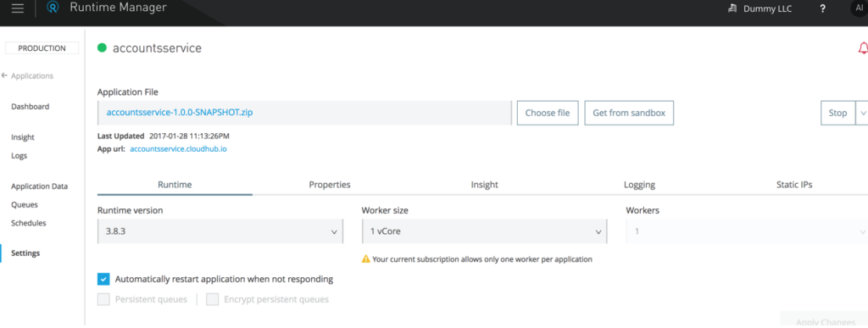Switch to the Static IPs tab
868x328 pixels.
(x=794, y=185)
